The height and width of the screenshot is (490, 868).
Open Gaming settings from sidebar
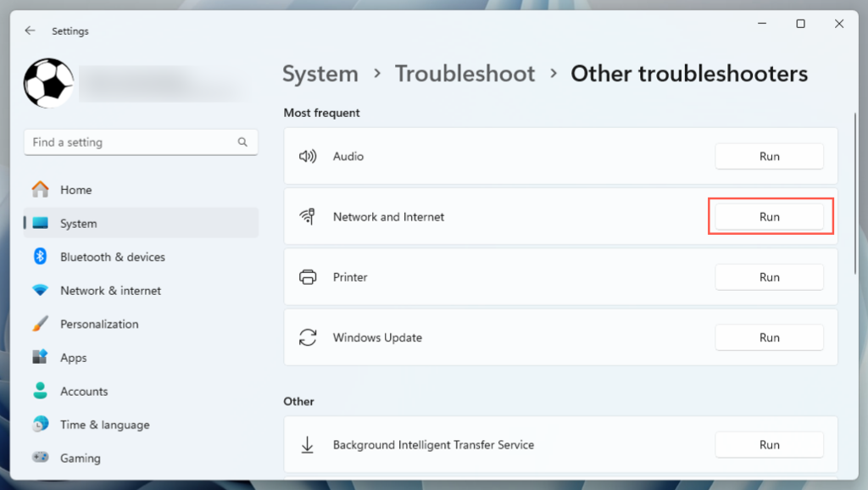click(80, 458)
